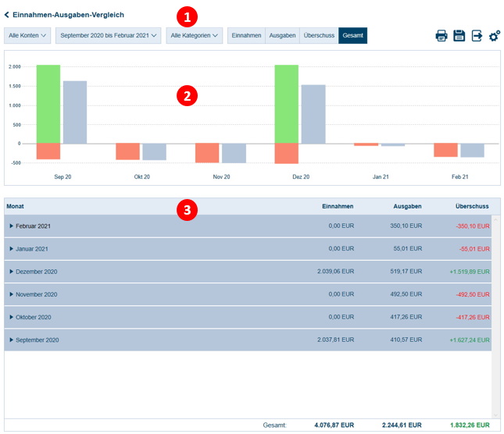Click the scrollbar down arrow in the table
The height and width of the screenshot is (434, 504).
click(x=495, y=414)
